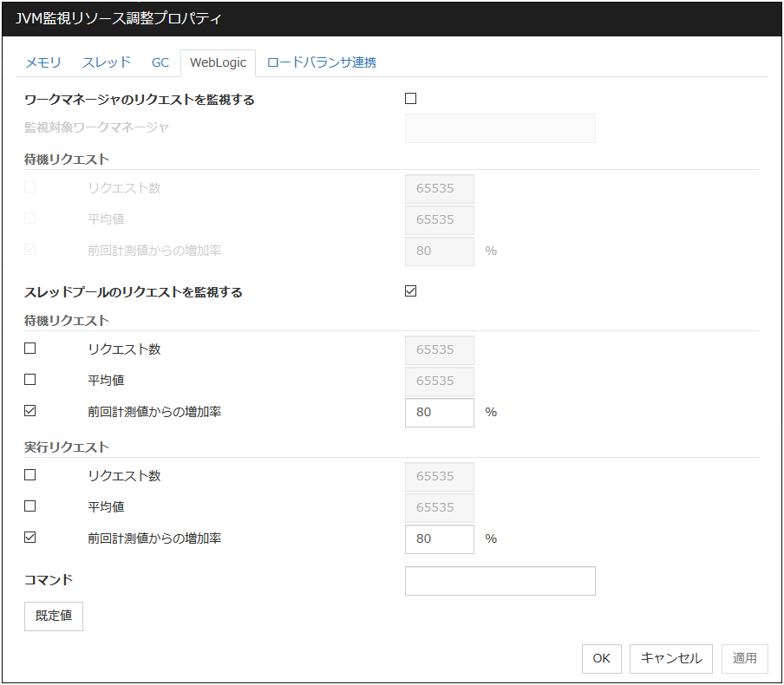Click 実行リクエスト increase rate percent field

coord(439,538)
